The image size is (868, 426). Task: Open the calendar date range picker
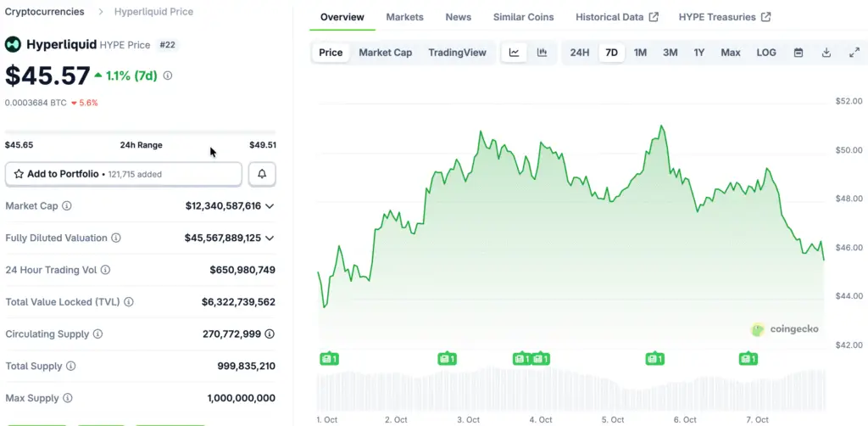(798, 53)
